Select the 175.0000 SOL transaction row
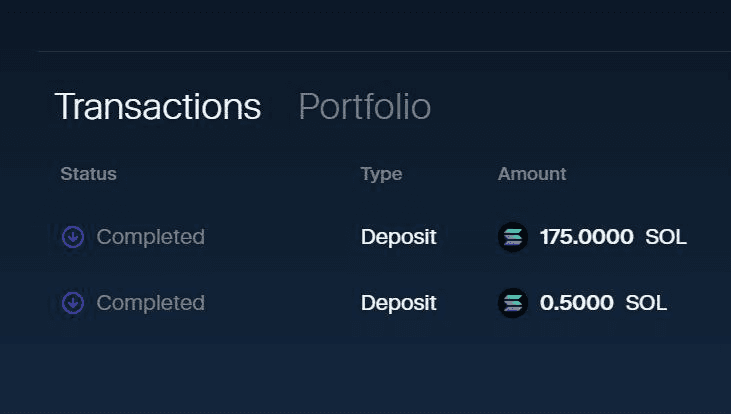The width and height of the screenshot is (731, 414). click(373, 237)
